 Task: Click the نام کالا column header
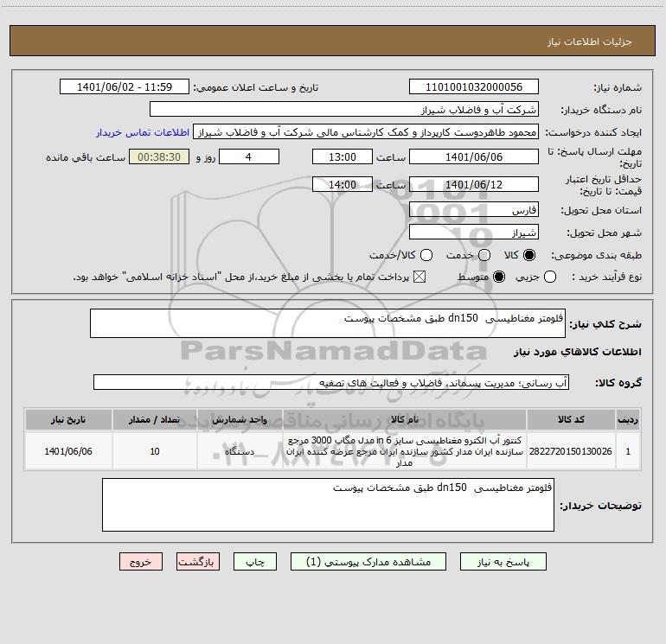click(x=405, y=419)
